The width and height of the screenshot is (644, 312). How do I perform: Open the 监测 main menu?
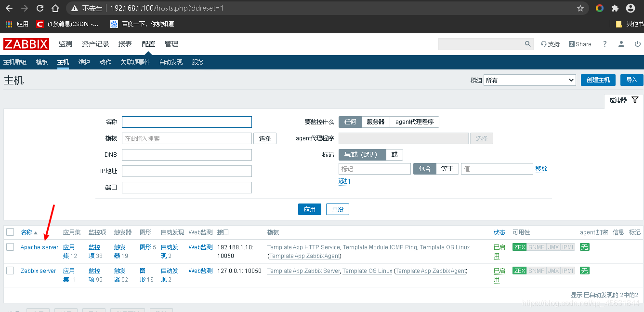pos(66,44)
